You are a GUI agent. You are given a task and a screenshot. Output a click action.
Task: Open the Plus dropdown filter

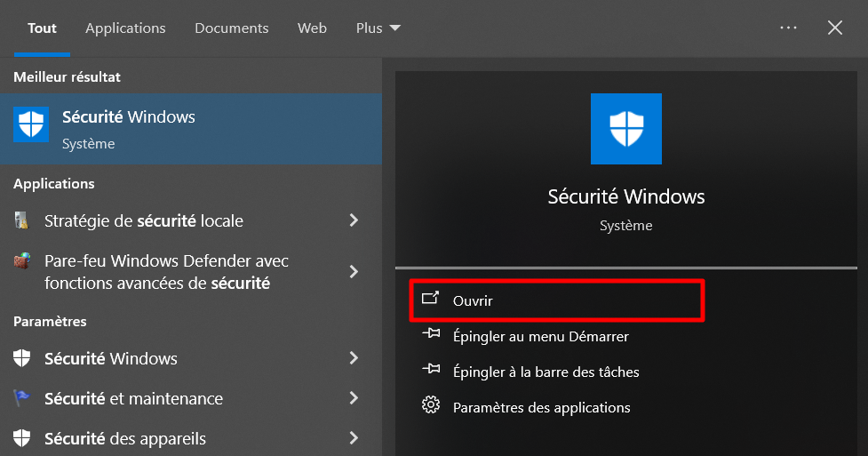click(x=378, y=28)
